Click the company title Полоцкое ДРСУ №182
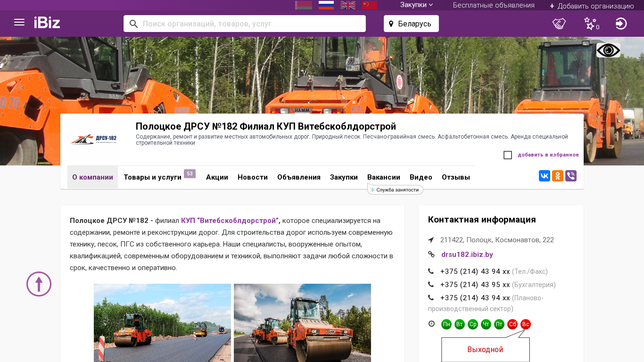Viewport: 644px width, 362px height. click(x=266, y=126)
